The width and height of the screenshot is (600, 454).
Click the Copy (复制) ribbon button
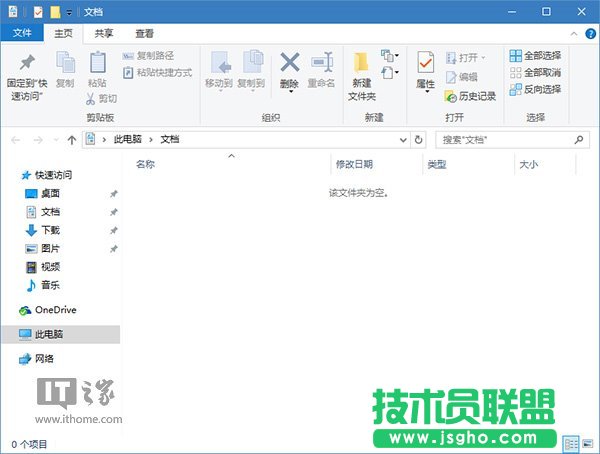tap(65, 69)
